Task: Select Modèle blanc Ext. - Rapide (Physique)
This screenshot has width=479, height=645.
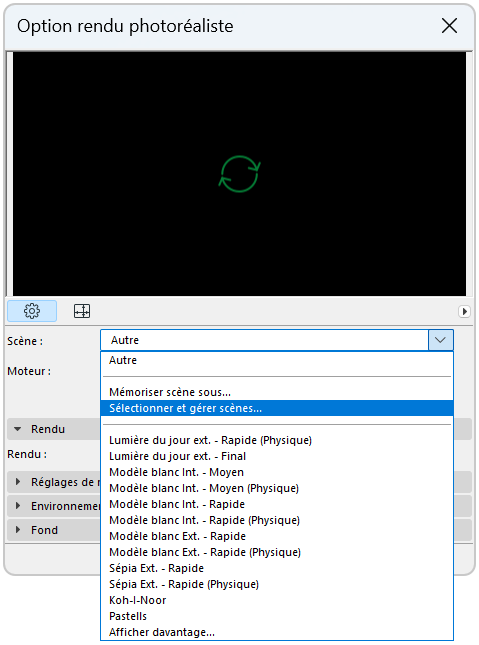Action: [277, 552]
